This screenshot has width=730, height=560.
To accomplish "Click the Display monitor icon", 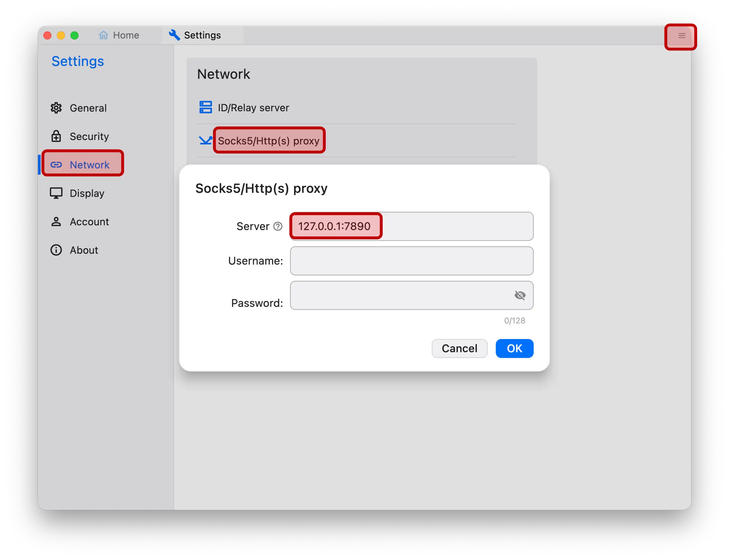I will click(56, 193).
